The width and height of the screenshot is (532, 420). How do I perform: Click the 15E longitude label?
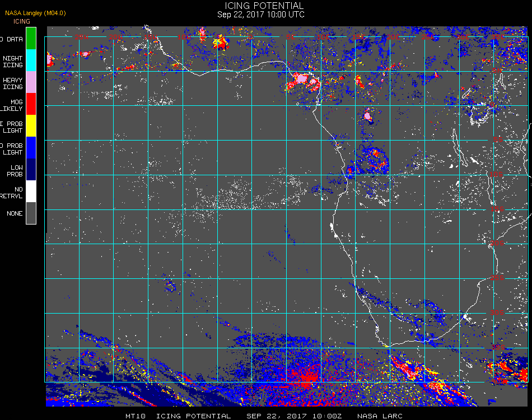[358, 36]
